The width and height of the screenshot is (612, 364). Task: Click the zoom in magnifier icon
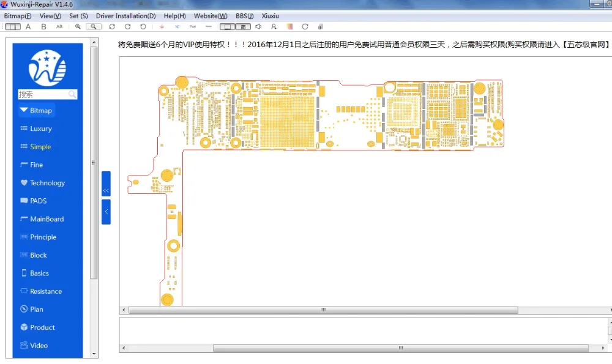click(78, 26)
